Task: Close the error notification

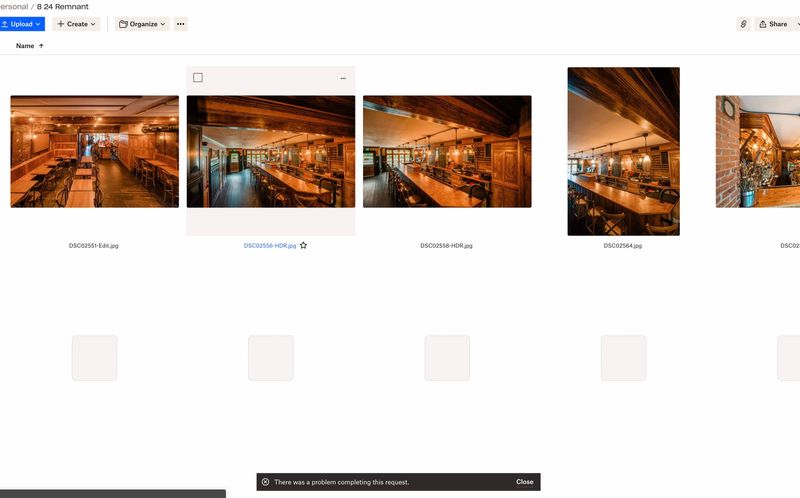Action: 524,482
